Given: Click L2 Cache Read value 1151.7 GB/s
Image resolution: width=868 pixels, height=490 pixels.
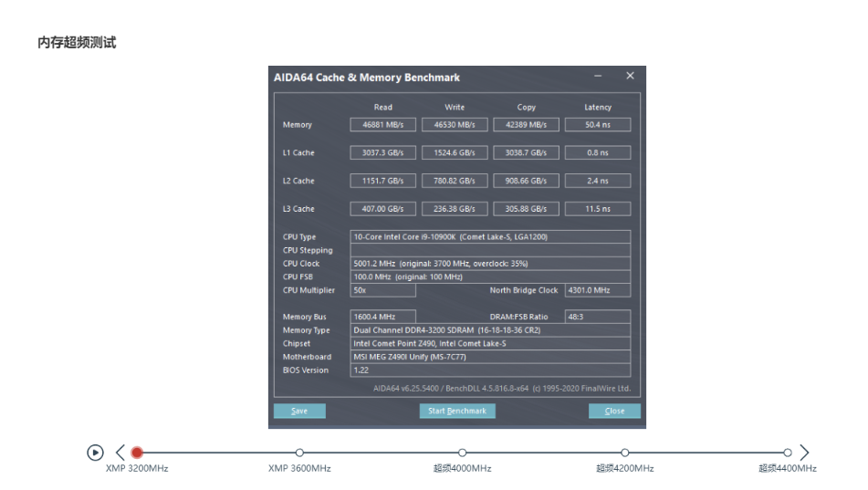Looking at the screenshot, I should point(383,181).
